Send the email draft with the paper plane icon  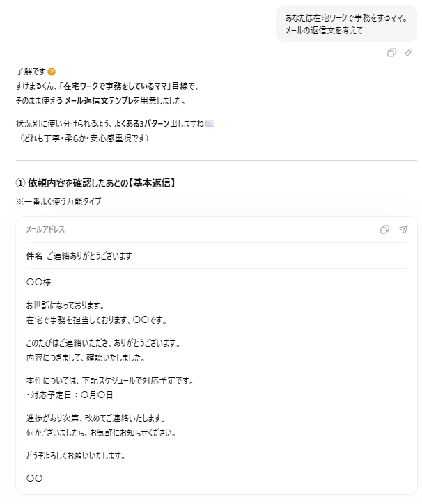coord(403,230)
